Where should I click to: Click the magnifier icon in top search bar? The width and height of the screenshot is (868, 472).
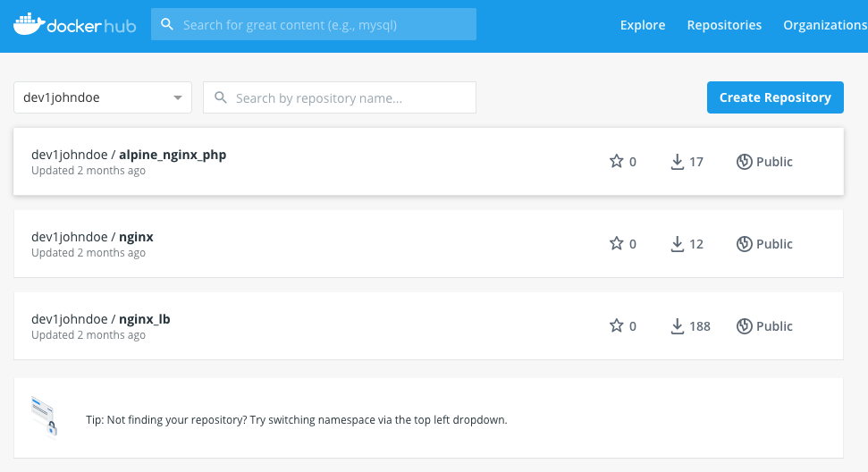click(166, 24)
